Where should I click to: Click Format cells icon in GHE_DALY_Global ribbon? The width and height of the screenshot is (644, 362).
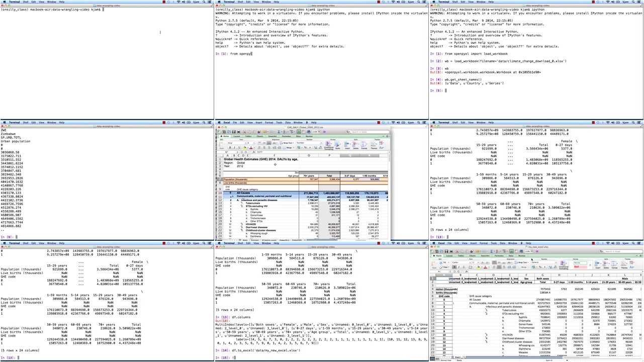click(364, 145)
